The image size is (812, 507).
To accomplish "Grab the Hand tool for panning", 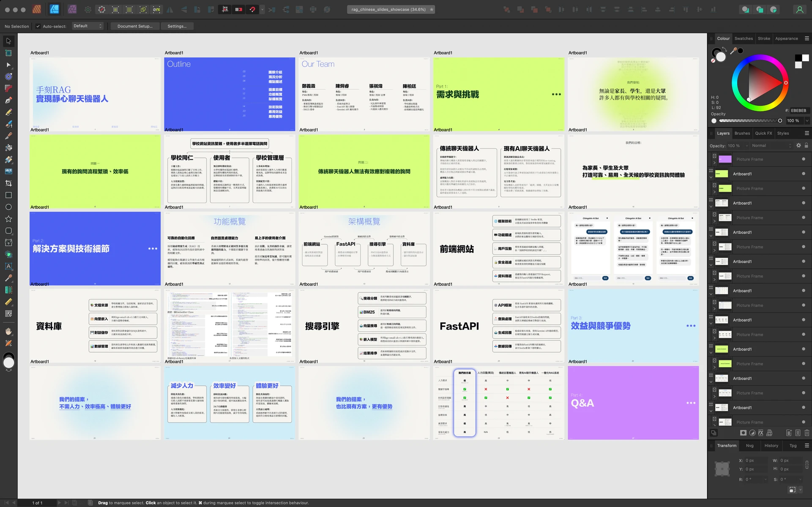I will pyautogui.click(x=8, y=331).
